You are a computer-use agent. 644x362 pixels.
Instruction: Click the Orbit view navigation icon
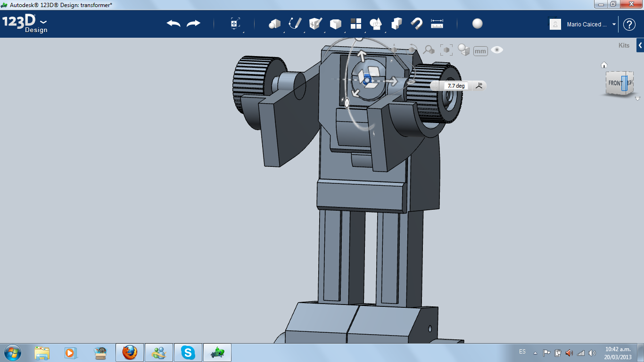(x=412, y=49)
